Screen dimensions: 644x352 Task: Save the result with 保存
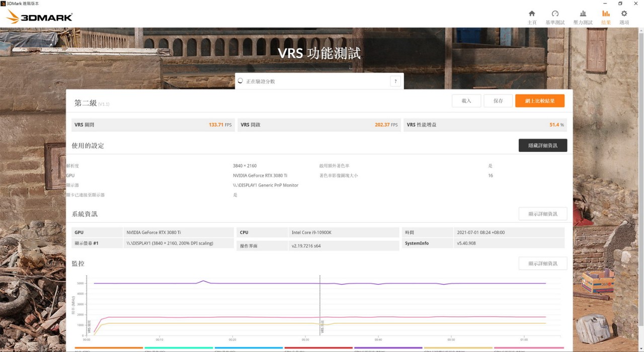tap(498, 101)
